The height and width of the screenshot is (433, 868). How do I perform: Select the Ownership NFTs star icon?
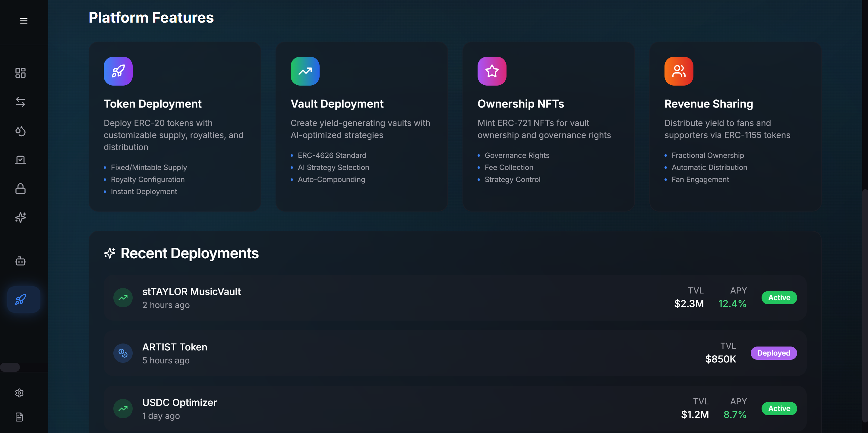point(492,71)
